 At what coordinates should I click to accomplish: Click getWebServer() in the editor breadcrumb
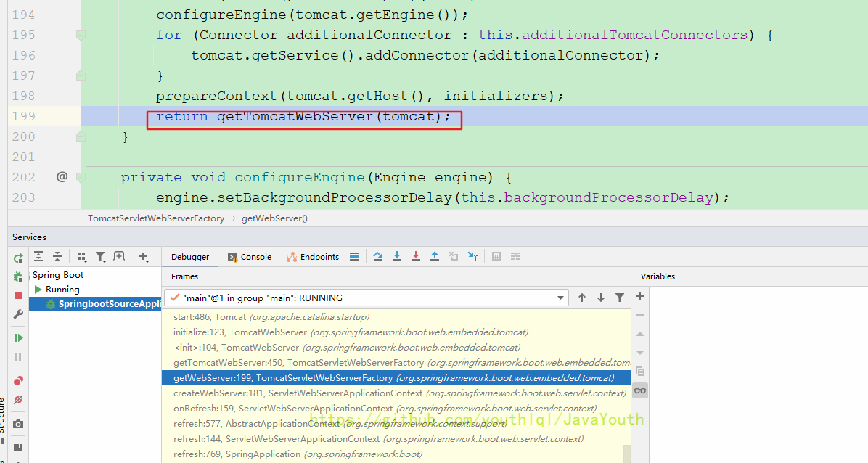coord(274,218)
